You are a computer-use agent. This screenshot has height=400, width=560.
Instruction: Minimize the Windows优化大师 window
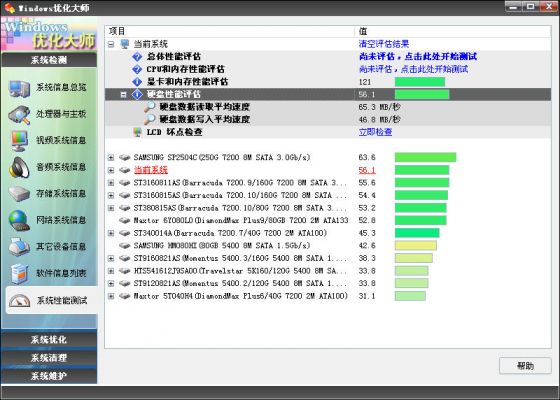pyautogui.click(x=514, y=7)
